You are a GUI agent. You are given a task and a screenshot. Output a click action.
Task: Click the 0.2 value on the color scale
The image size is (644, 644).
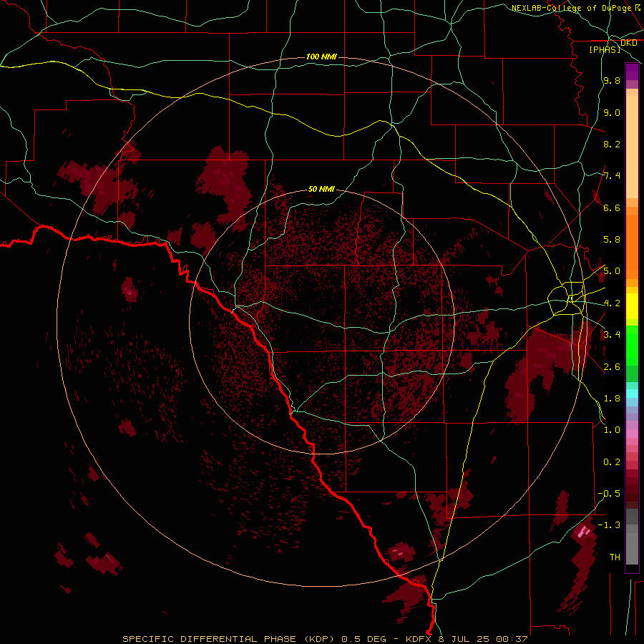click(x=612, y=462)
